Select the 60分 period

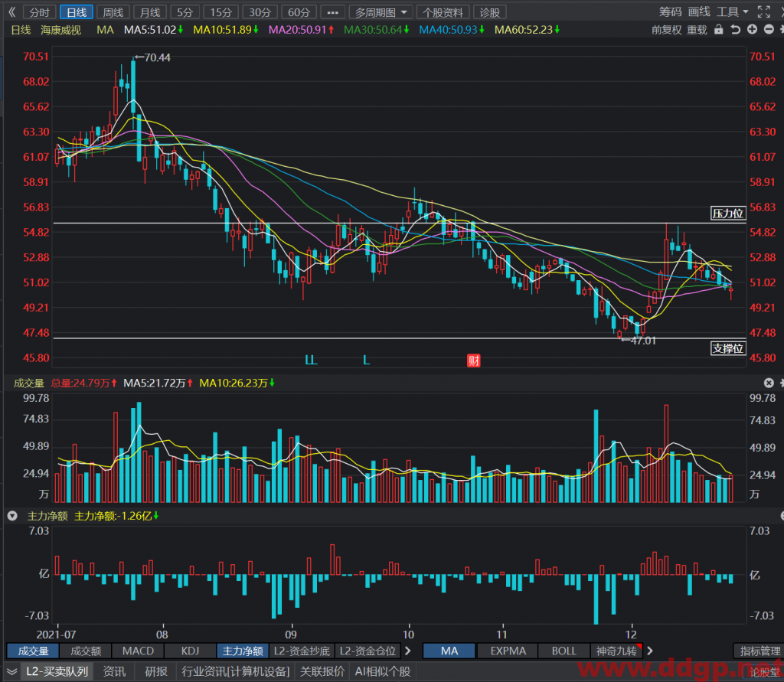[299, 12]
